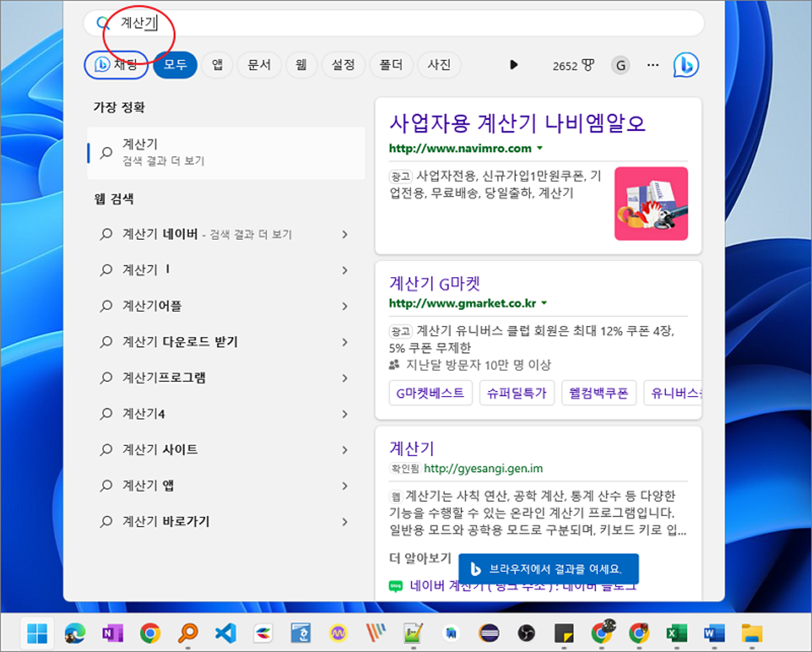Expand the 계산기어플 suggestion chevron
Image resolution: width=812 pixels, height=652 pixels.
[345, 306]
